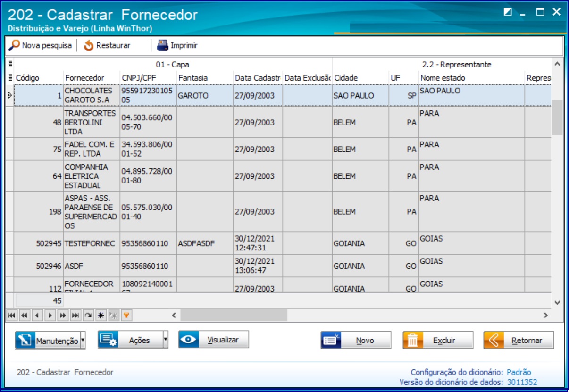The image size is (569, 392).
Task: Click the GAROTO fantasia cell
Action: pos(205,95)
